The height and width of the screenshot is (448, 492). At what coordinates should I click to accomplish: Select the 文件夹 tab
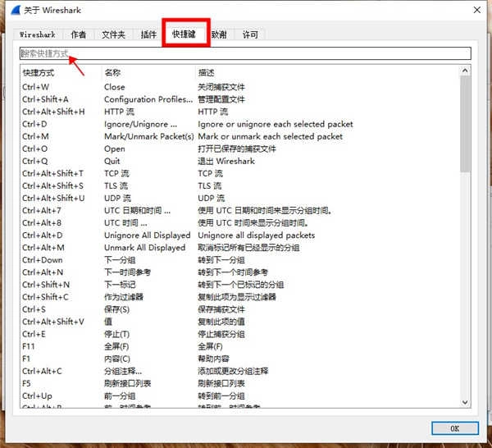pos(113,34)
